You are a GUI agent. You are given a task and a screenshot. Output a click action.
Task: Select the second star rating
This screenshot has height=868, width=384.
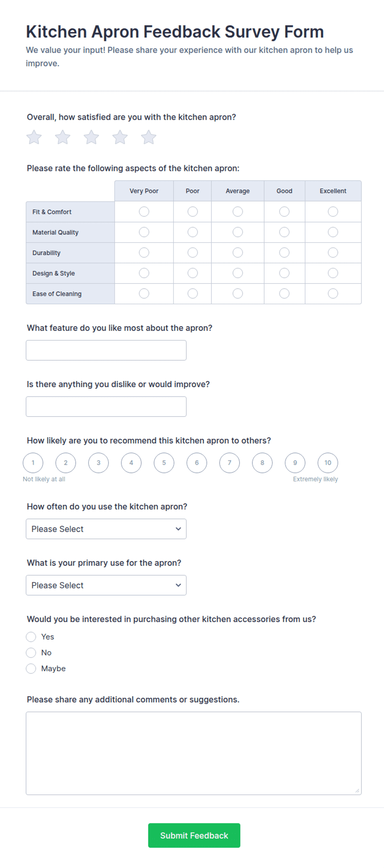click(63, 137)
